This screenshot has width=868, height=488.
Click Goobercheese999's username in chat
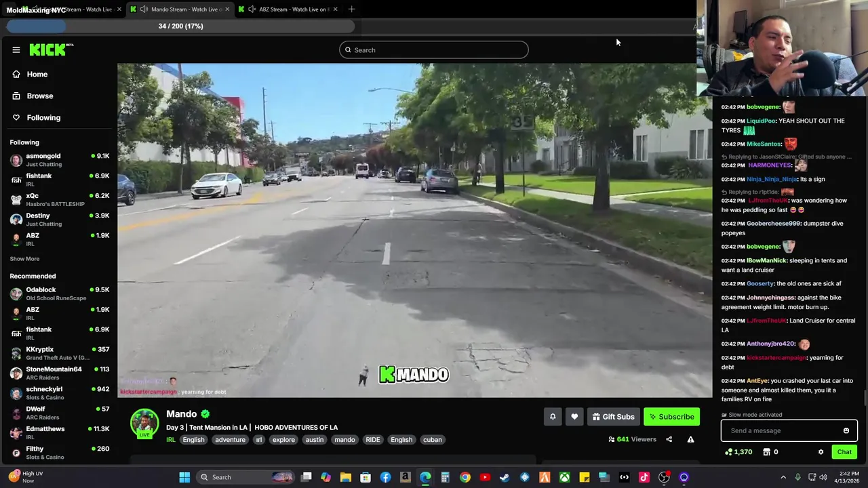(773, 224)
